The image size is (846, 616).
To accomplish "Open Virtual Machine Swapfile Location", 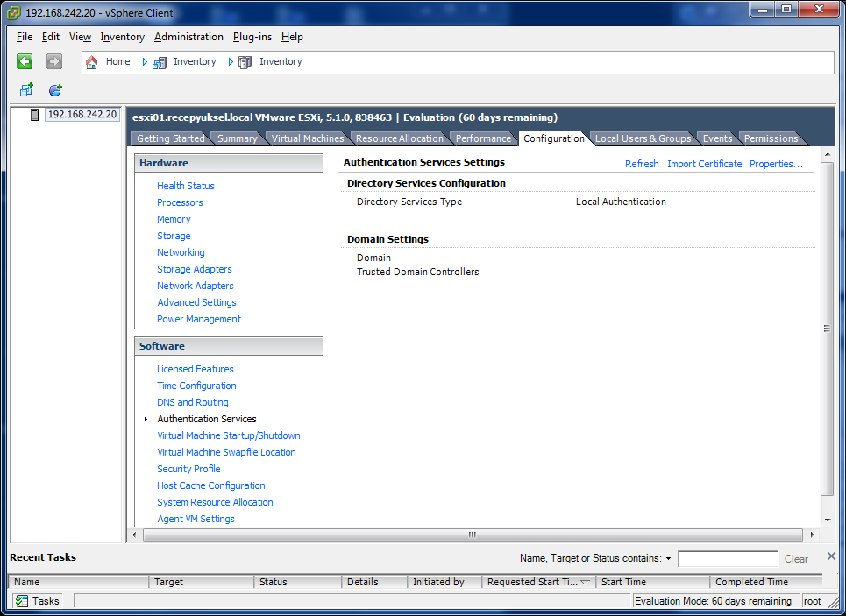I will click(x=226, y=452).
